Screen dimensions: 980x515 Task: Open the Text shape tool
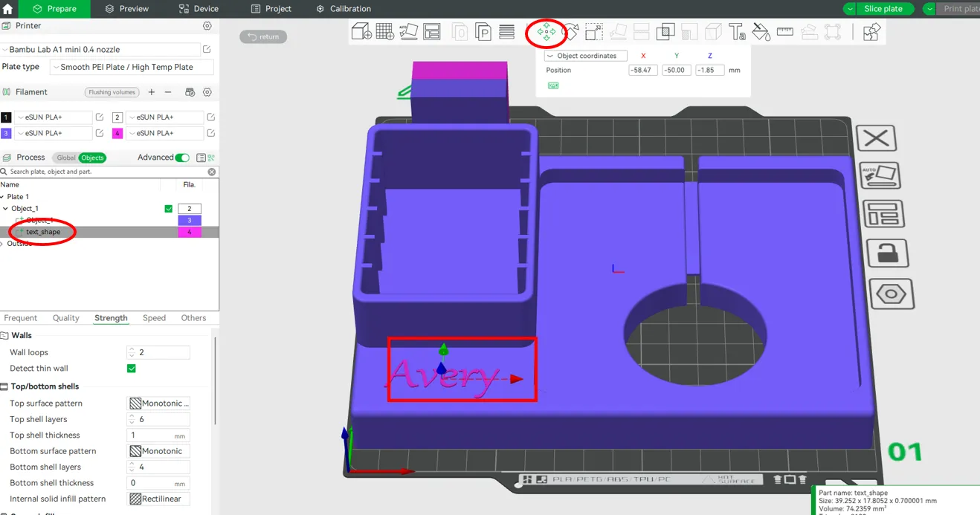(x=737, y=32)
